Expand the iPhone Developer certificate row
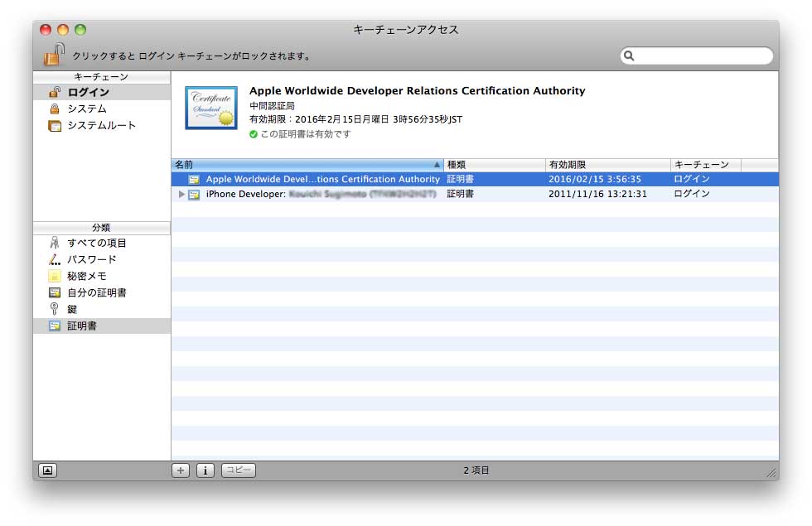The height and width of the screenshot is (526, 812). pyautogui.click(x=181, y=194)
